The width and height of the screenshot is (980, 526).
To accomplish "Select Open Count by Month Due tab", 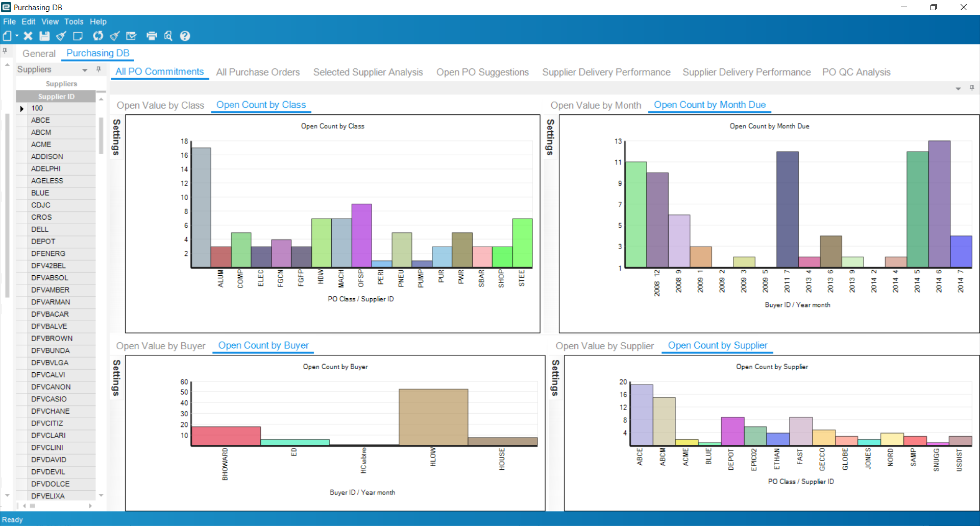I will click(709, 105).
